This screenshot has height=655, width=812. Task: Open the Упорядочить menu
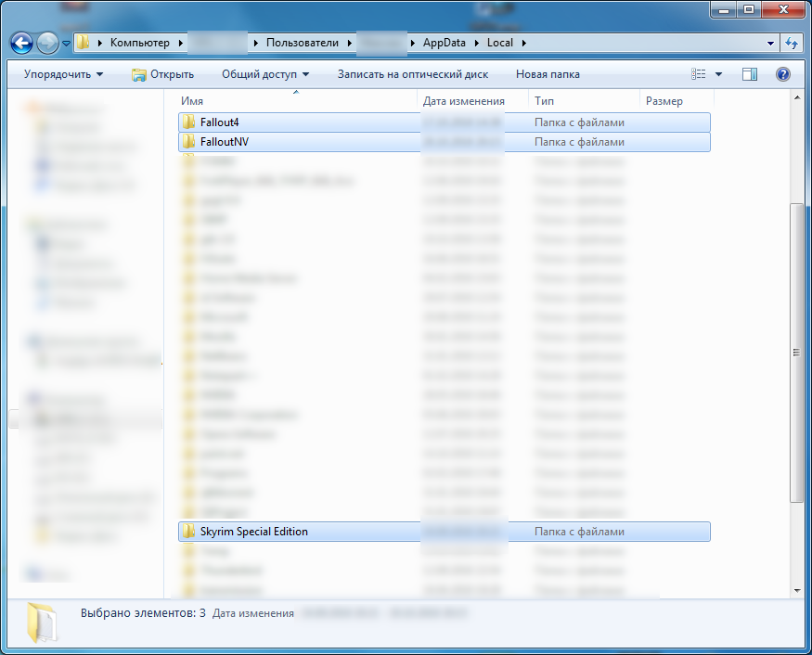(x=63, y=74)
